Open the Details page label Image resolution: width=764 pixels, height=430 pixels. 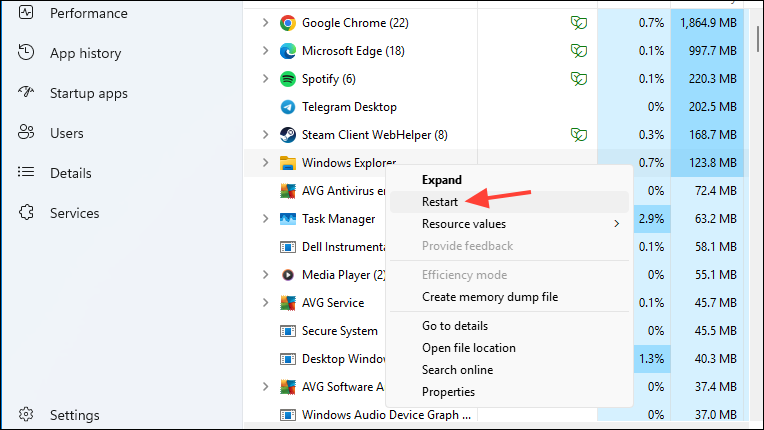pos(71,173)
